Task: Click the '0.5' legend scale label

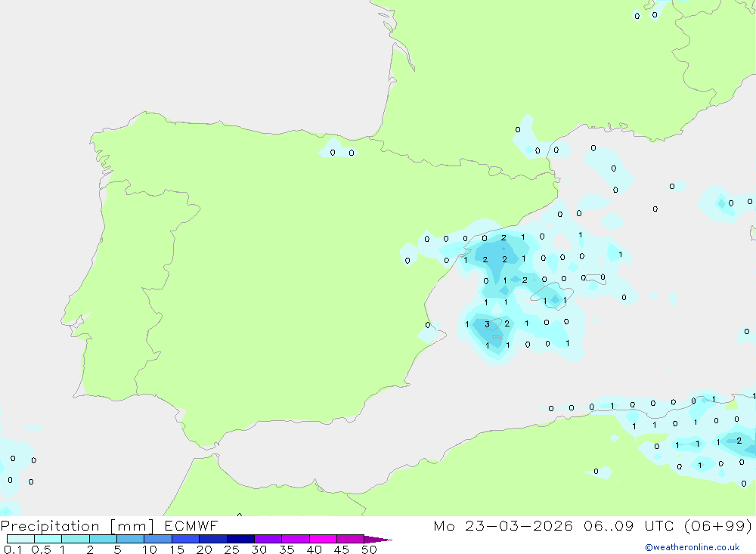Action: [41, 549]
